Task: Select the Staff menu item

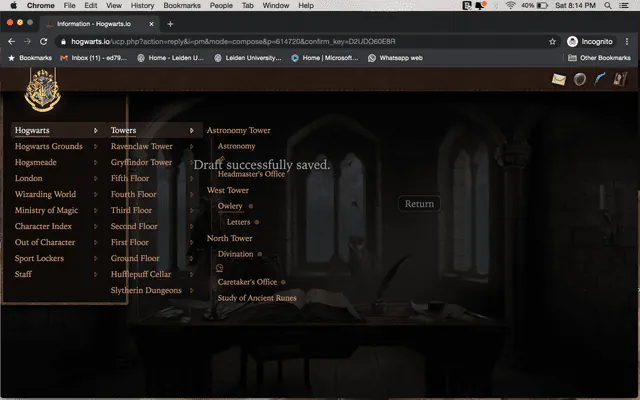Action: [23, 274]
